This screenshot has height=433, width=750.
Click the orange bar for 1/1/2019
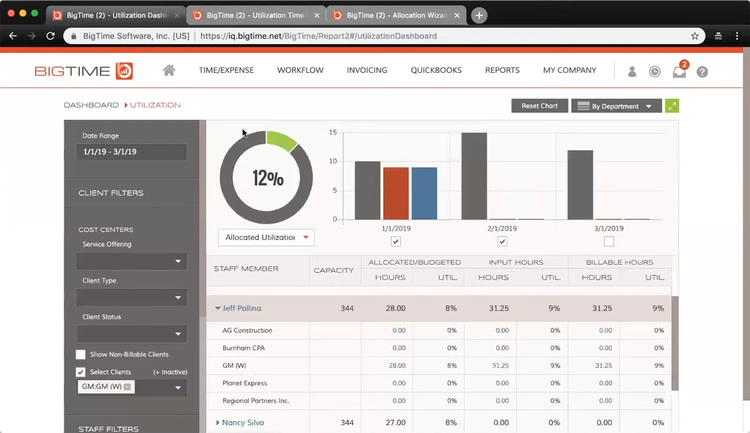(x=396, y=193)
